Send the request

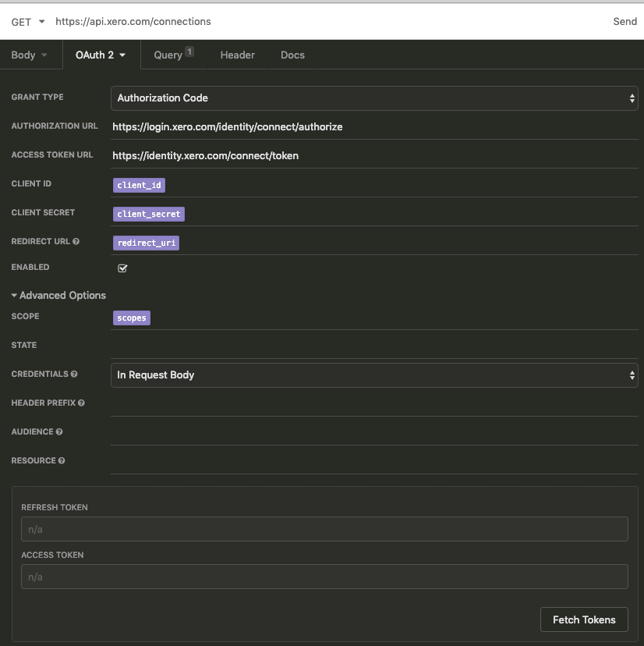tap(625, 21)
